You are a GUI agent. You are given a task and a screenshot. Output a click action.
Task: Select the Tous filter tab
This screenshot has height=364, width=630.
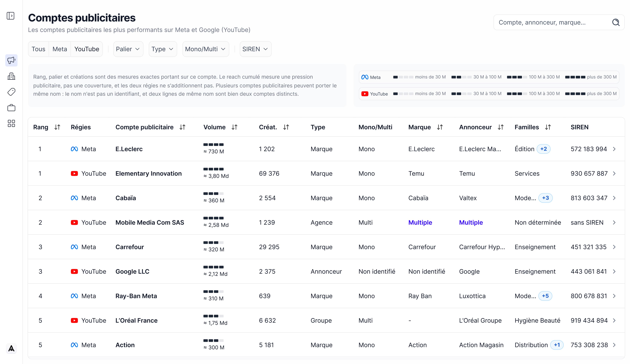click(x=39, y=49)
